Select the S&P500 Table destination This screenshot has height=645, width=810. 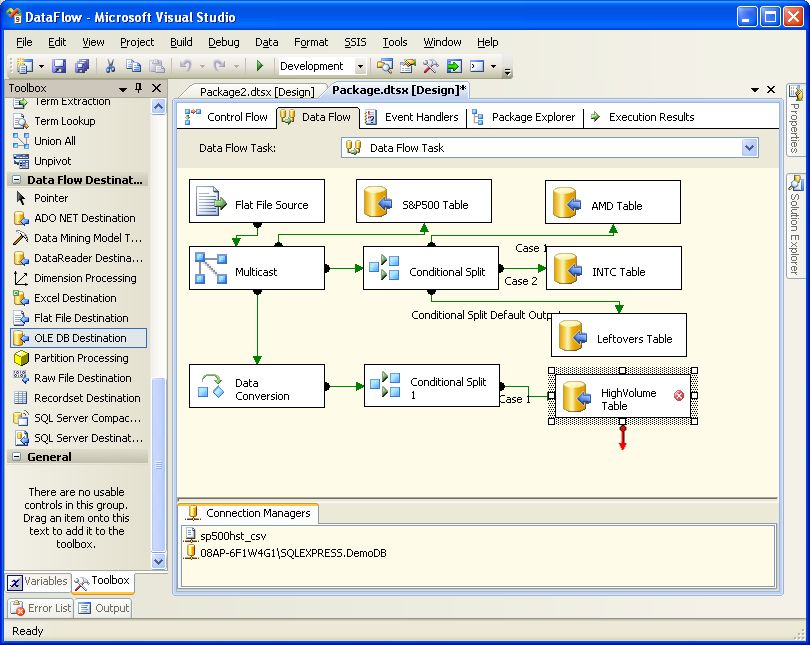point(424,201)
